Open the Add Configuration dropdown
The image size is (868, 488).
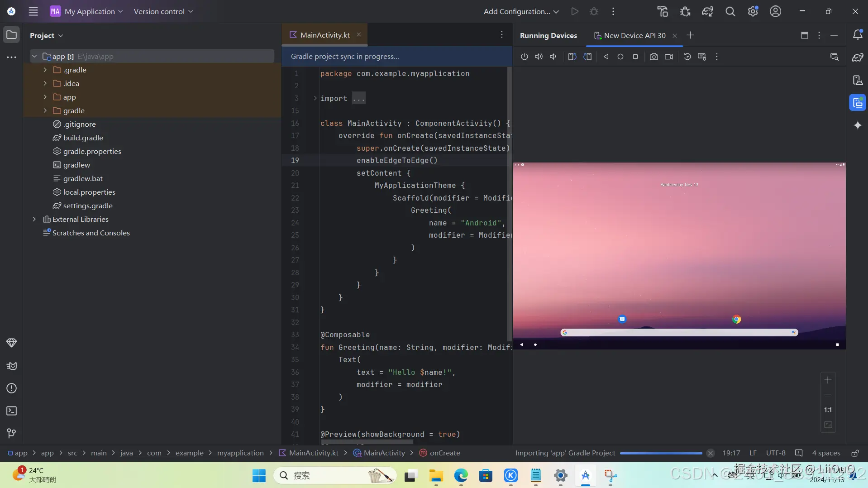tap(521, 11)
